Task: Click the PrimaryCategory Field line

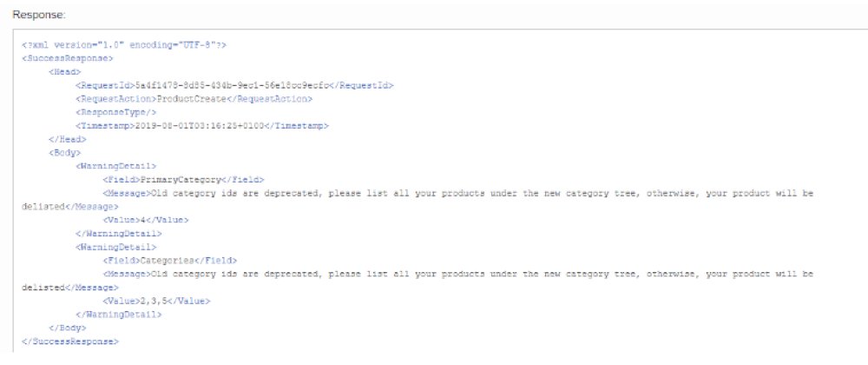Action: click(x=183, y=179)
